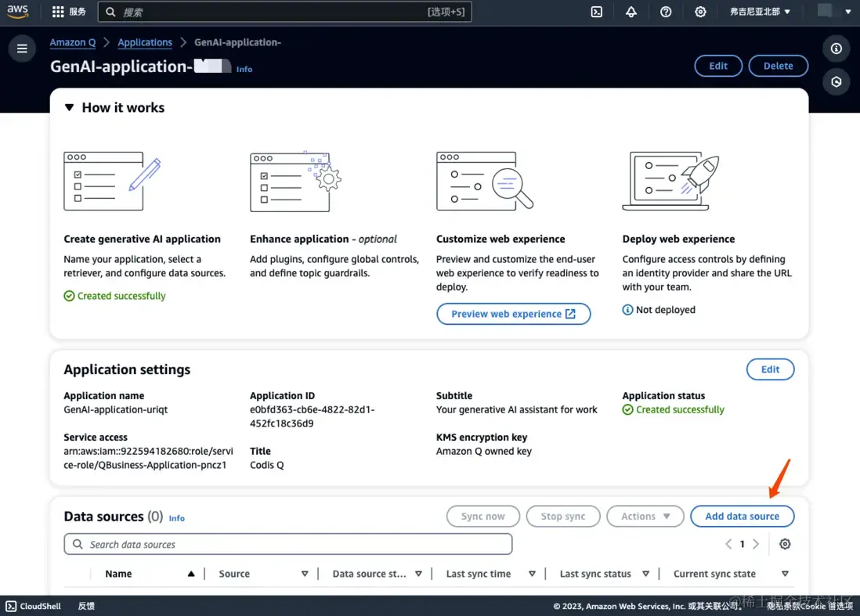Open the Actions dropdown
The width and height of the screenshot is (860, 616).
pyautogui.click(x=645, y=517)
